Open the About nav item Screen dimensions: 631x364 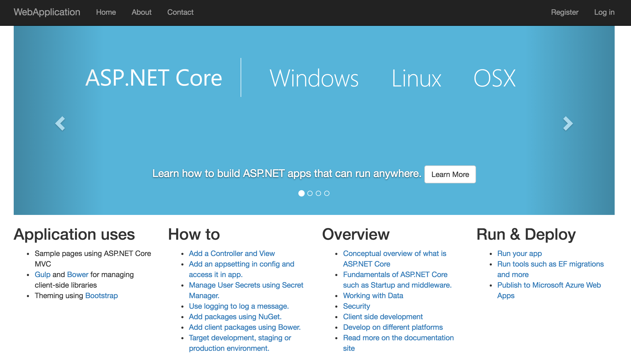coord(142,12)
